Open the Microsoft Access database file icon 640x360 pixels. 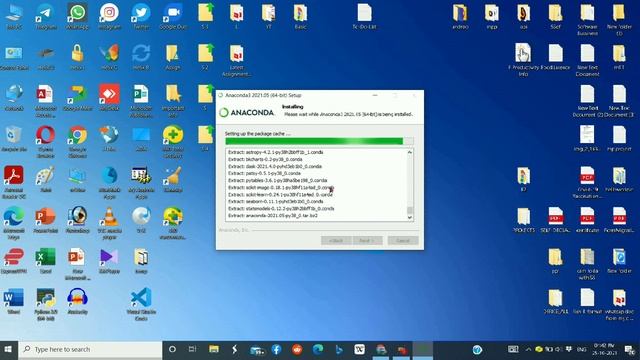[x=45, y=101]
